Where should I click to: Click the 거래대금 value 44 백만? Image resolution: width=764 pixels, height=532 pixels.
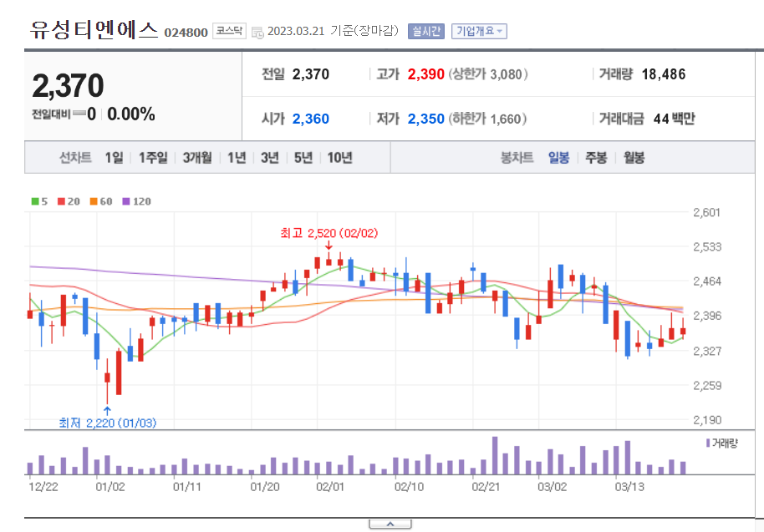[x=675, y=119]
